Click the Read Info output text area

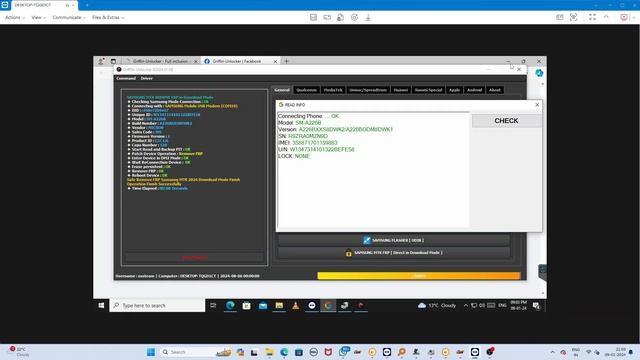[373, 169]
